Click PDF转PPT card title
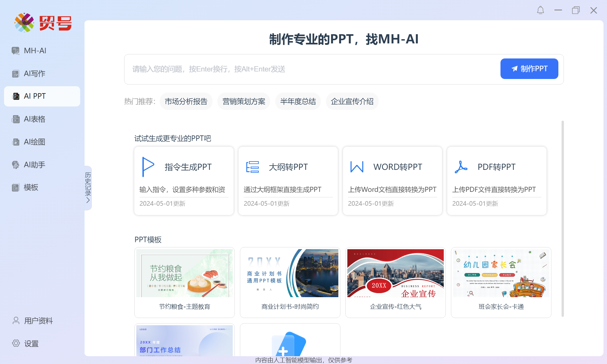Screen dimensions: 607x364 click(x=496, y=167)
